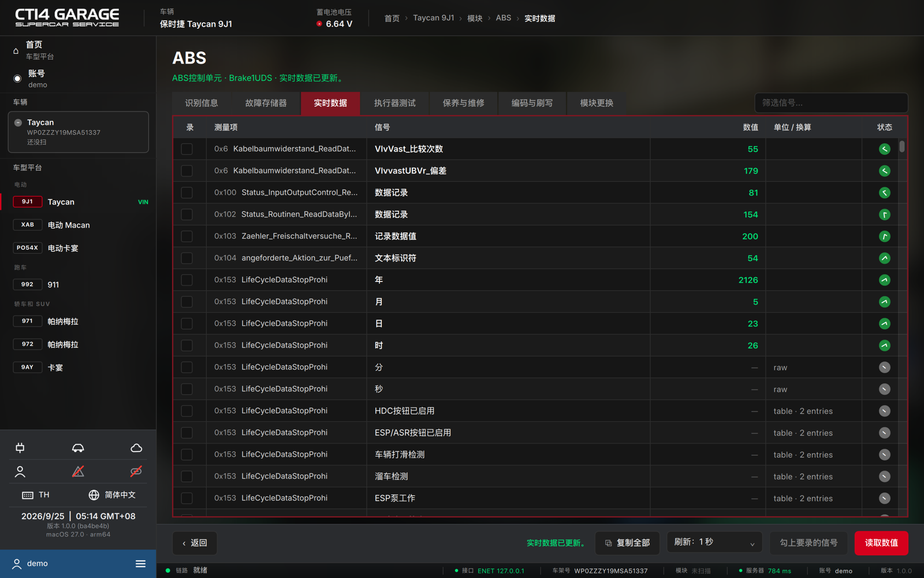This screenshot has width=924, height=578.
Task: Tick the checkbox for 文本标识符
Action: point(187,258)
